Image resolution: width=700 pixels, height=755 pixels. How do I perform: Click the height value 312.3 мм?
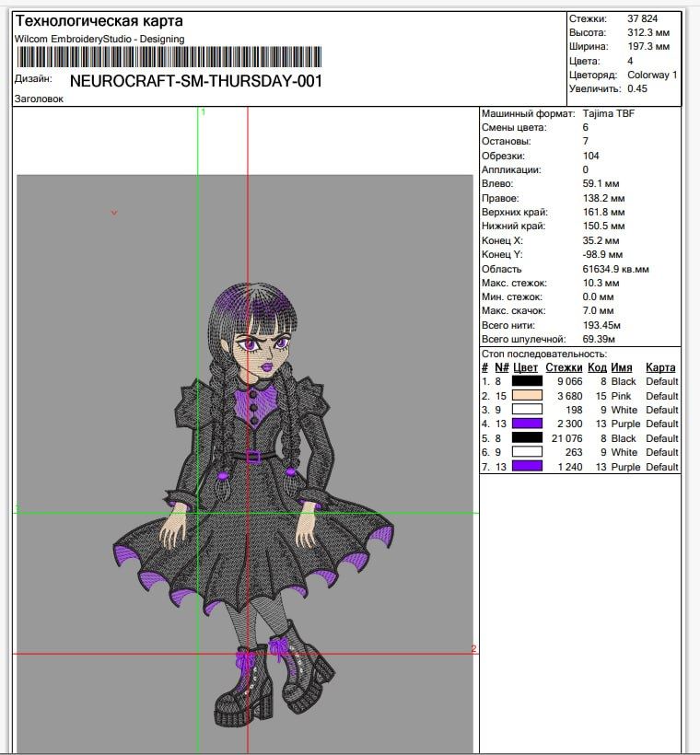pyautogui.click(x=648, y=33)
